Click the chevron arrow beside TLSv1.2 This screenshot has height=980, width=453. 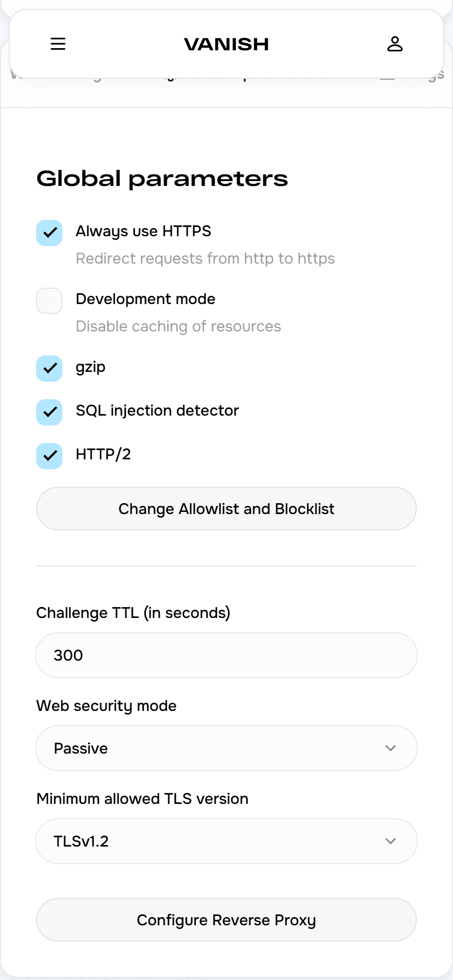point(390,841)
